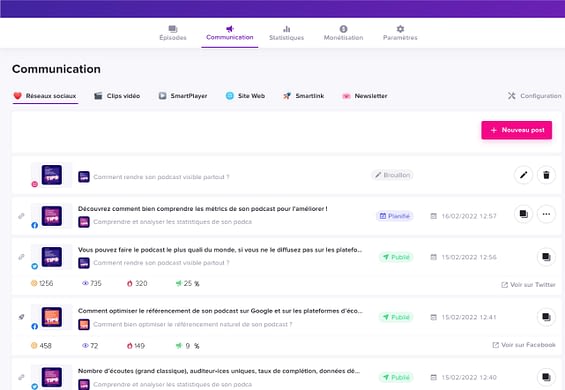The image size is (565, 390).
Task: Follow the Voir sur Facebook link
Action: click(524, 345)
